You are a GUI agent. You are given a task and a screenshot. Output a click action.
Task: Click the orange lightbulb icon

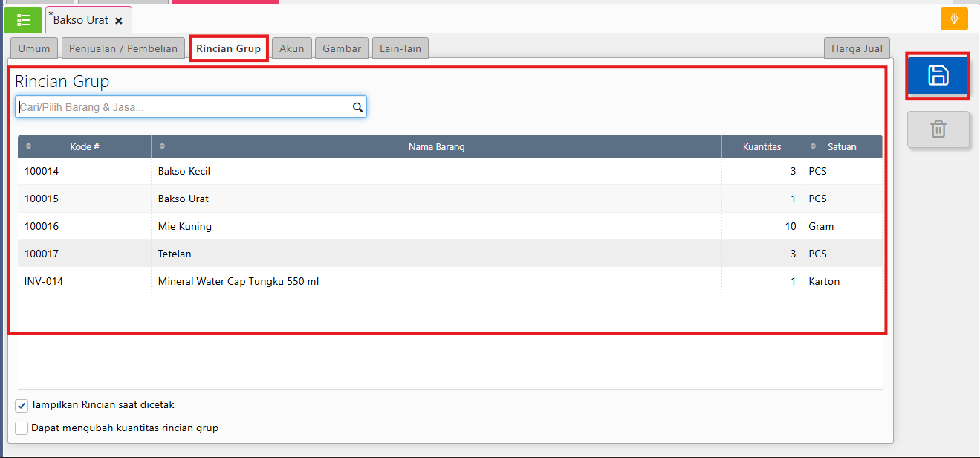click(x=954, y=19)
